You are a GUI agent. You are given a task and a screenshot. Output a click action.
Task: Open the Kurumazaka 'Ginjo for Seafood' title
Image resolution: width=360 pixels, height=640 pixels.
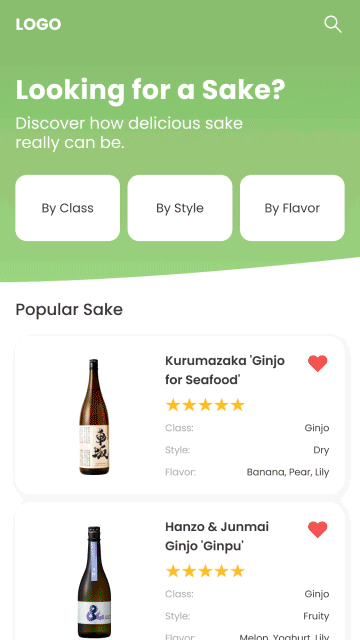(x=225, y=370)
